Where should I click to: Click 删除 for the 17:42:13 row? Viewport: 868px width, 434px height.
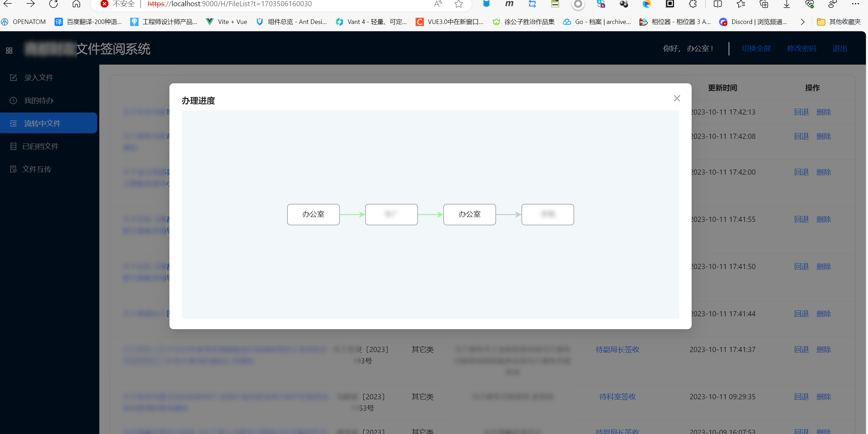(x=824, y=112)
